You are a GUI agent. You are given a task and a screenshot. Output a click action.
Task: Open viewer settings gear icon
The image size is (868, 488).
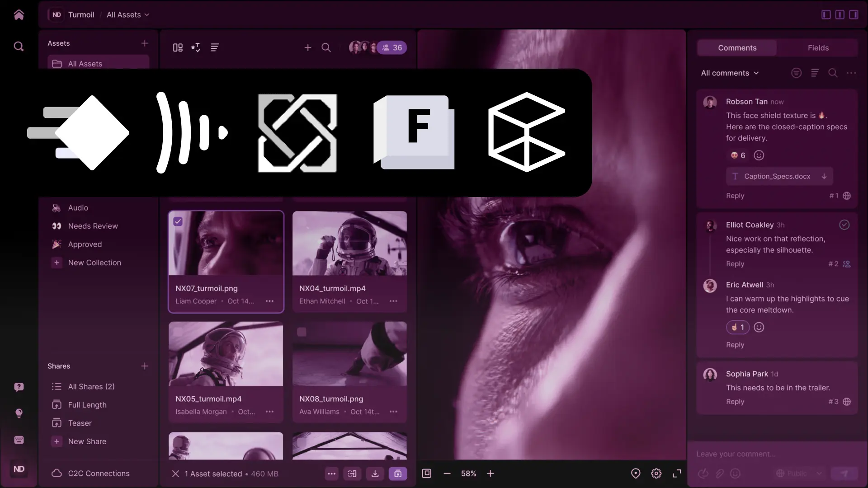(656, 474)
